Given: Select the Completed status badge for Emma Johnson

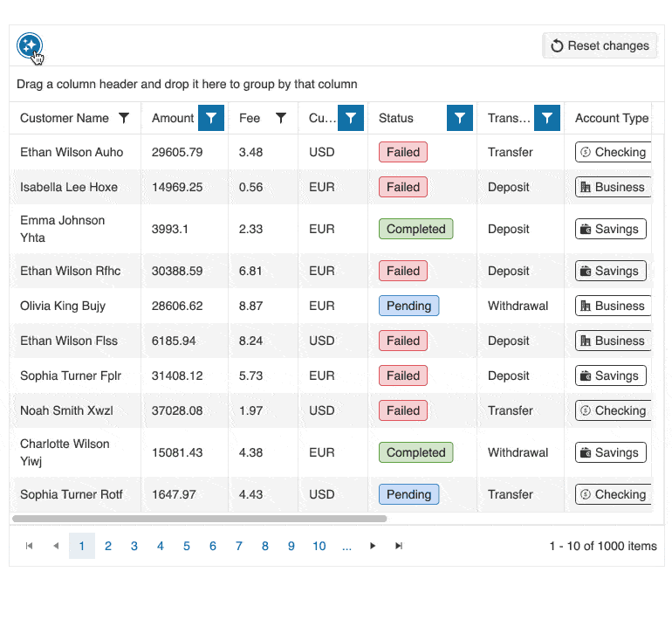Looking at the screenshot, I should tap(415, 229).
